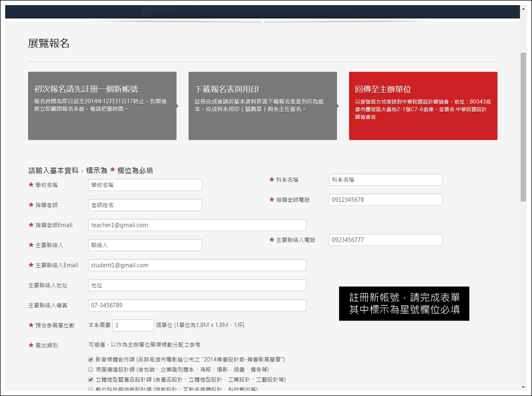This screenshot has height=396, width=532.
Task: Click the 學校名稱 input field
Action: (145, 185)
